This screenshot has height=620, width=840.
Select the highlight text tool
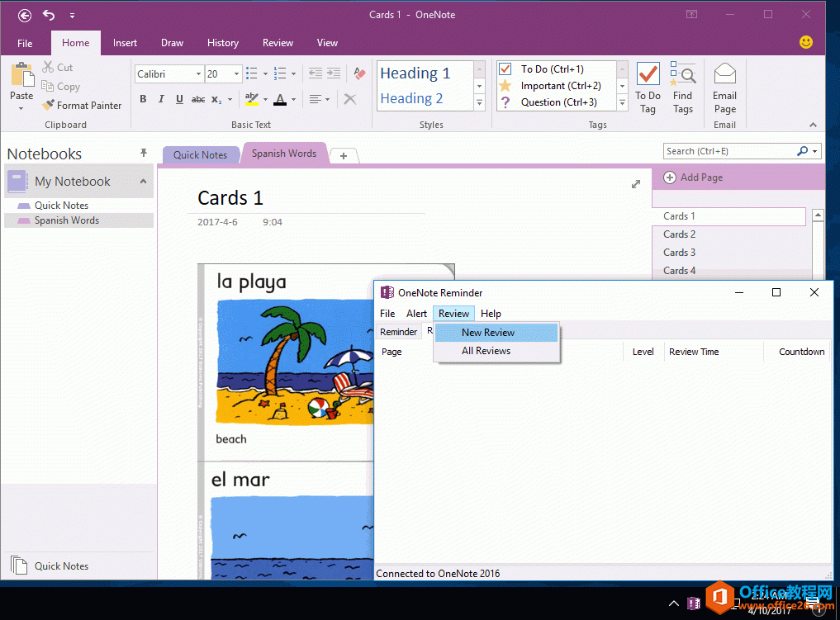point(254,99)
